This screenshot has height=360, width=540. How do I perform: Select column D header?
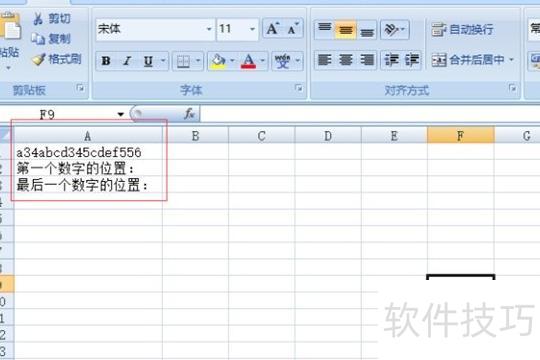[x=328, y=136]
